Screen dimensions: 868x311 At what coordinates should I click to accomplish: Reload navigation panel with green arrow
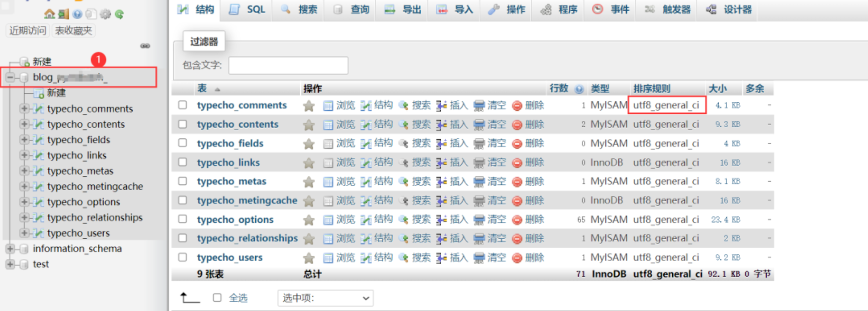pyautogui.click(x=119, y=14)
